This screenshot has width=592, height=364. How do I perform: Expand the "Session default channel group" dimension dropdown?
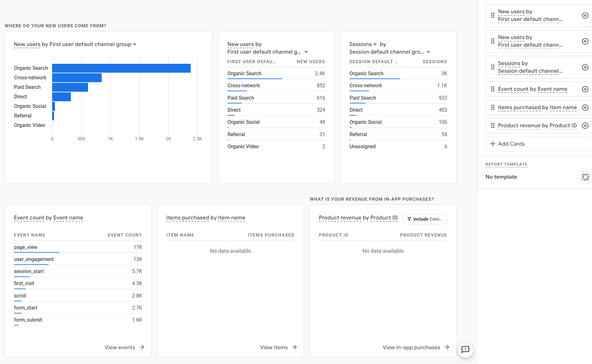click(428, 52)
